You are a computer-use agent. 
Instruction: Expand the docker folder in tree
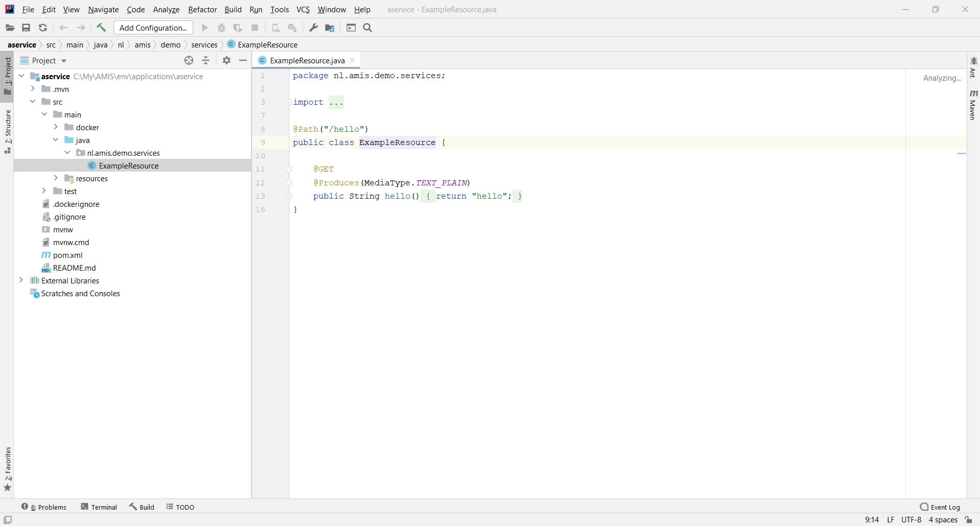coord(56,127)
